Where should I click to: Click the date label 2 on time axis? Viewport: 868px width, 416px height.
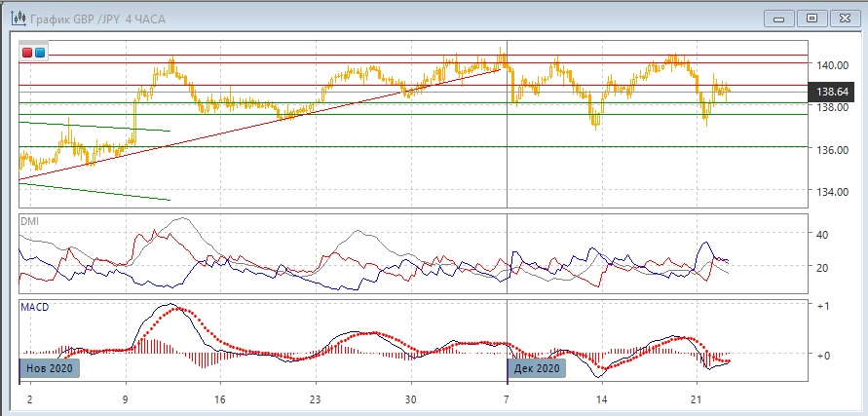point(30,399)
